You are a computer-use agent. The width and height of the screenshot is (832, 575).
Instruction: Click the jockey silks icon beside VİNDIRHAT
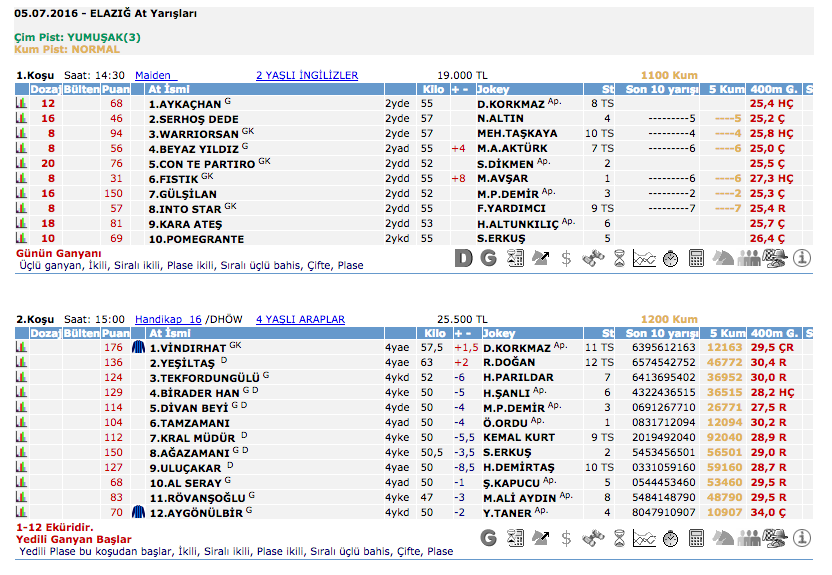coord(139,348)
